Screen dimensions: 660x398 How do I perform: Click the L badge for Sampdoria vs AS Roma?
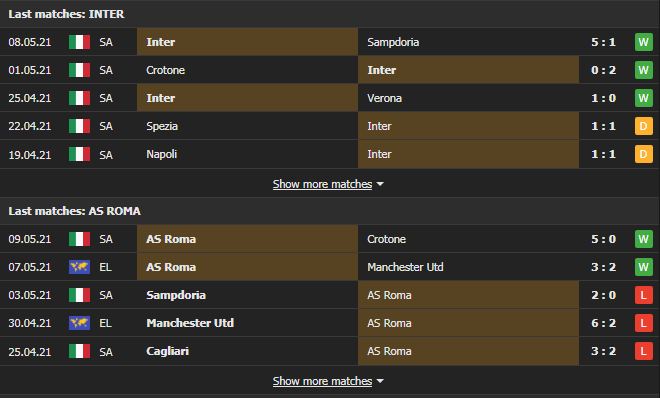tap(644, 295)
